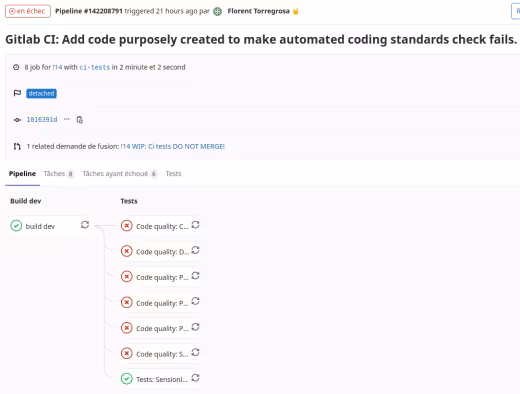
Task: Retry the Code quality: C... job
Action: [x=196, y=225]
